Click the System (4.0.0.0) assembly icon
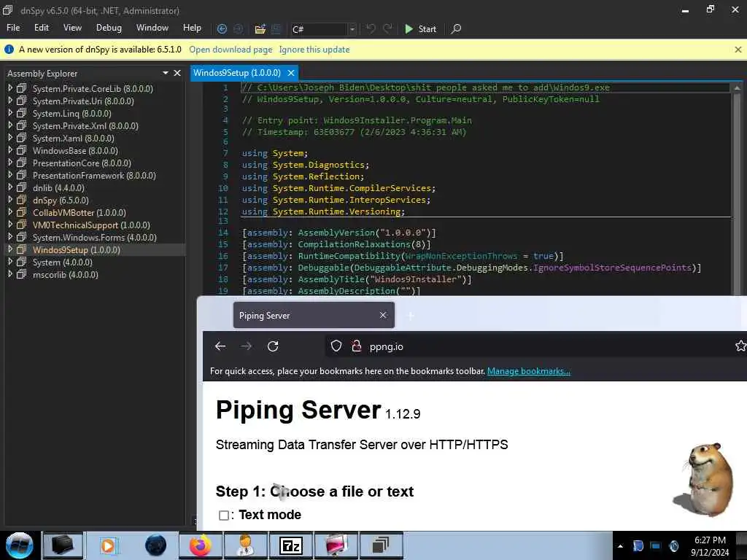Viewport: 747px width, 560px height. pos(21,262)
